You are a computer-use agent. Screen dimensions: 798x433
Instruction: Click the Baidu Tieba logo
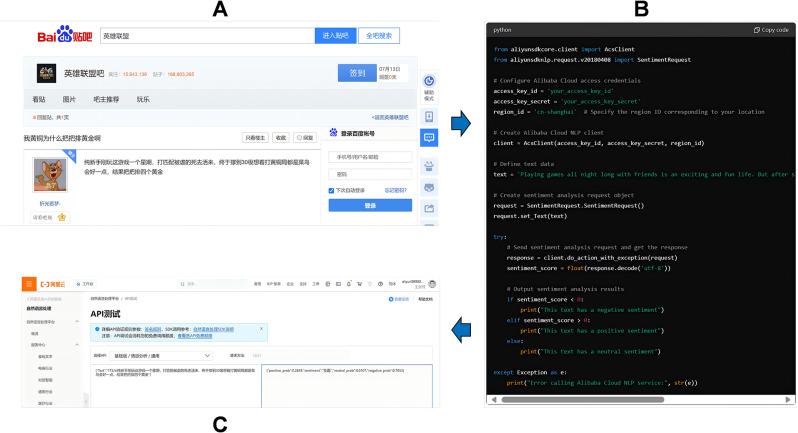pos(65,35)
